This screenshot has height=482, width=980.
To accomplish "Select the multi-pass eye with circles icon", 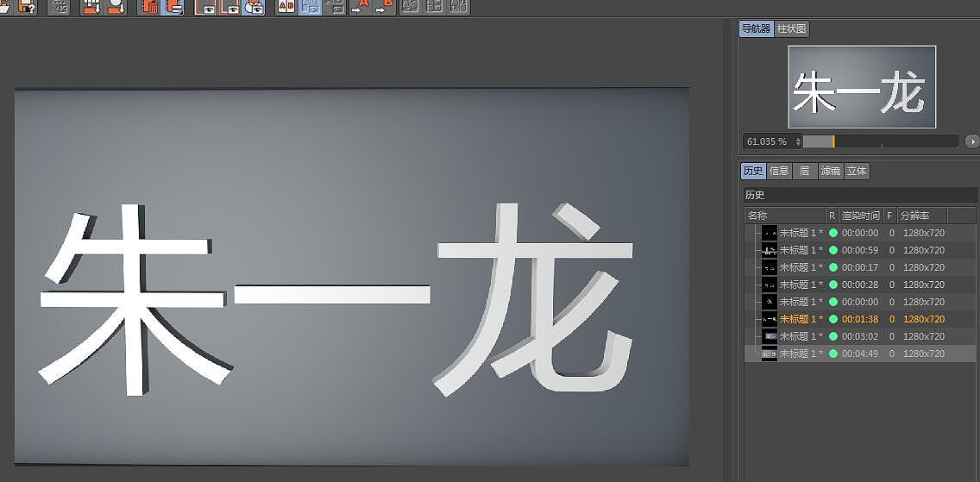I will point(253,7).
